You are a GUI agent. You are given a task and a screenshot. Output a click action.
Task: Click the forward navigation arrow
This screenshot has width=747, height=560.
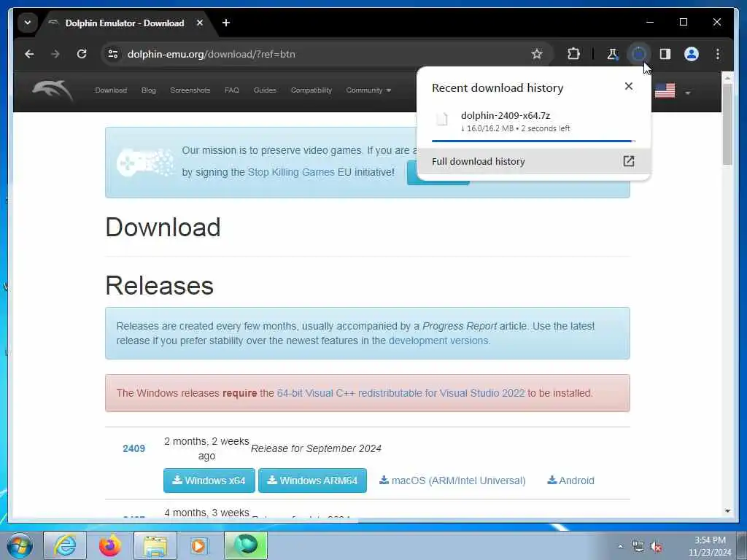point(55,54)
